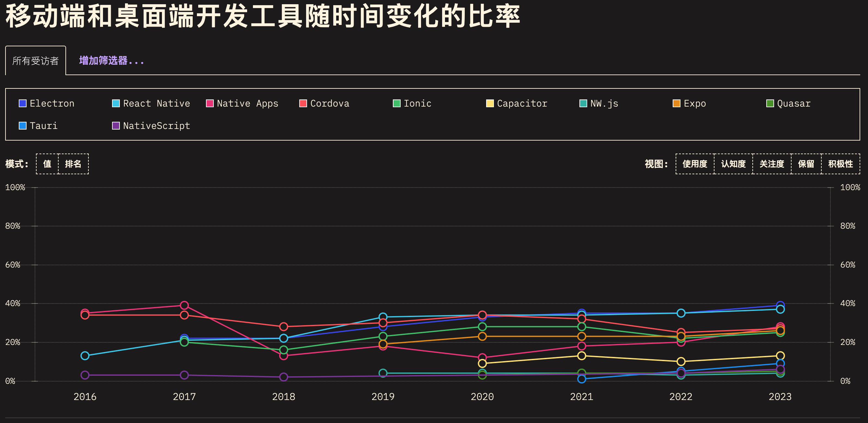Switch to the 所有受访者 tab
The image size is (868, 423).
click(35, 61)
